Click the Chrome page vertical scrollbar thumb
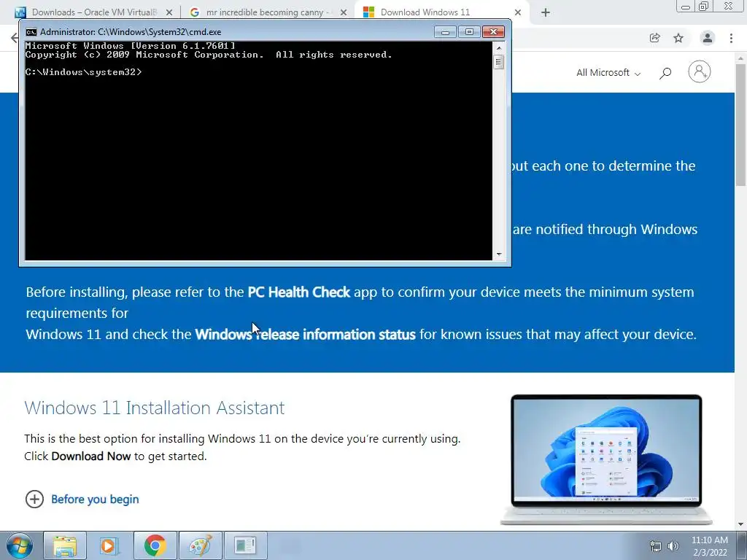The image size is (747, 560). [741, 125]
